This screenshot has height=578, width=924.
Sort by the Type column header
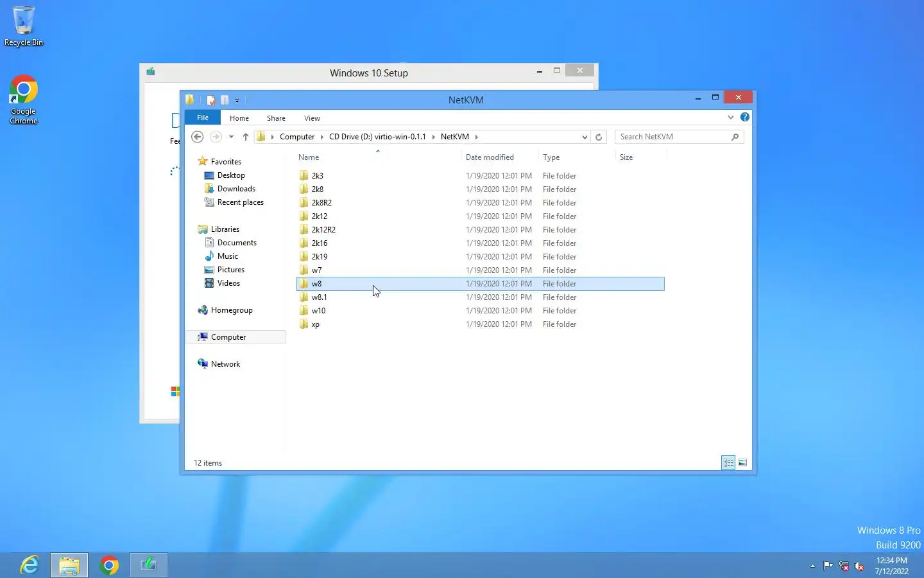pos(577,157)
